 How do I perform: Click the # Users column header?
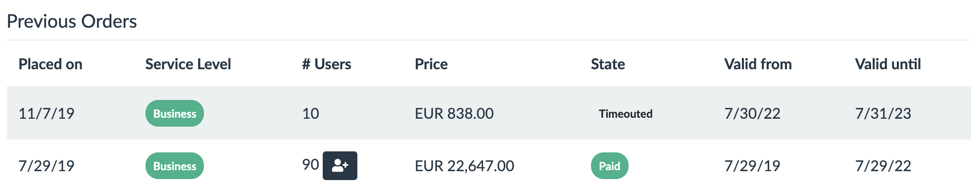coord(327,64)
